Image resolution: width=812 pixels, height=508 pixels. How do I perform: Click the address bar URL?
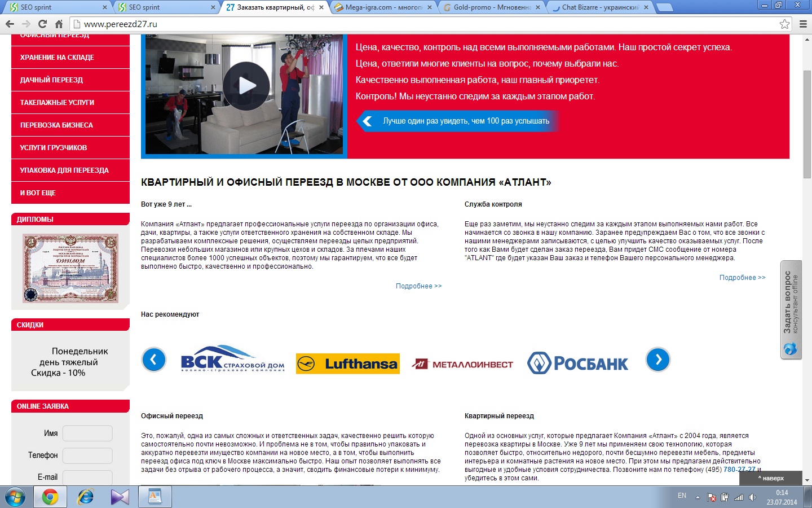(x=121, y=24)
